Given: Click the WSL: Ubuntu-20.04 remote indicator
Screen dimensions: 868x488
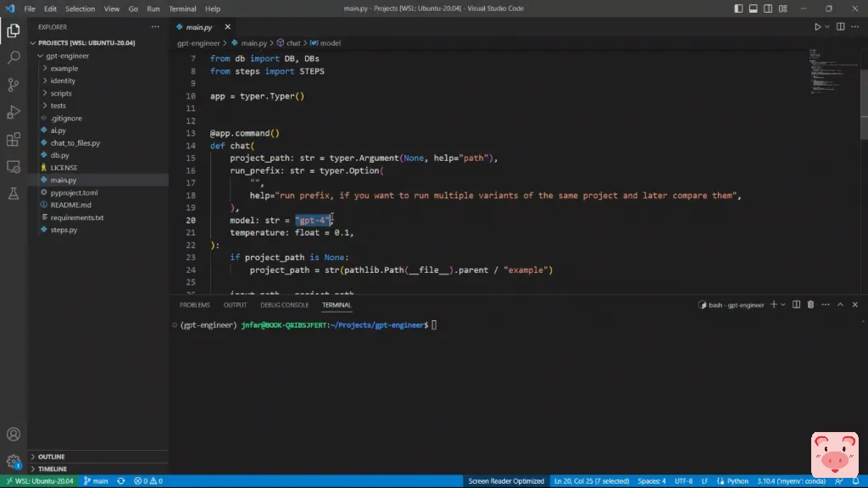Looking at the screenshot, I should (39, 481).
